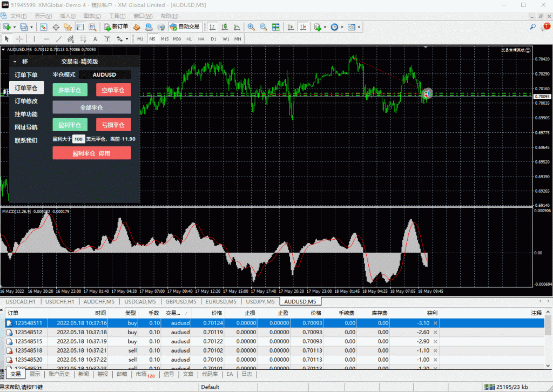Collapse the 交易宝 panel with the minus control
553x392 pixels.
pyautogui.click(x=15, y=61)
